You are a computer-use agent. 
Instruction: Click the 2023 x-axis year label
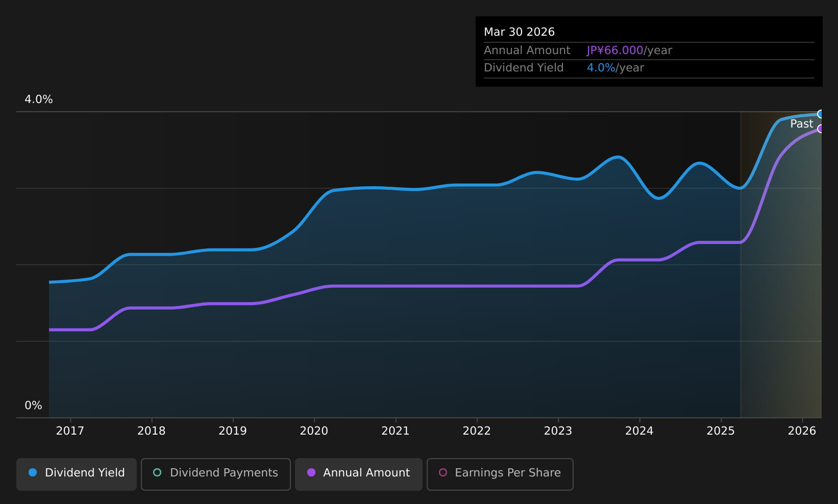pos(558,431)
